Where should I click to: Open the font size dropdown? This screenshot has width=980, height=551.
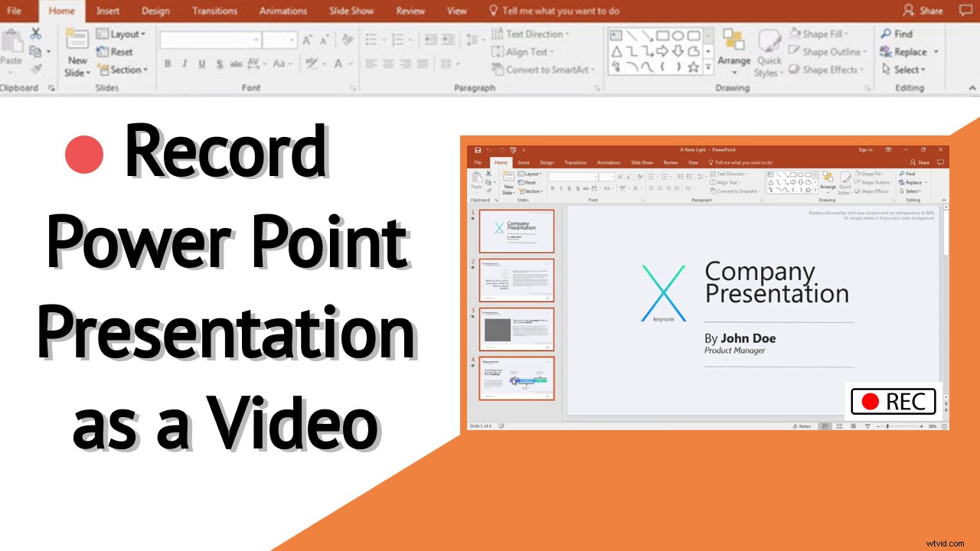(292, 39)
